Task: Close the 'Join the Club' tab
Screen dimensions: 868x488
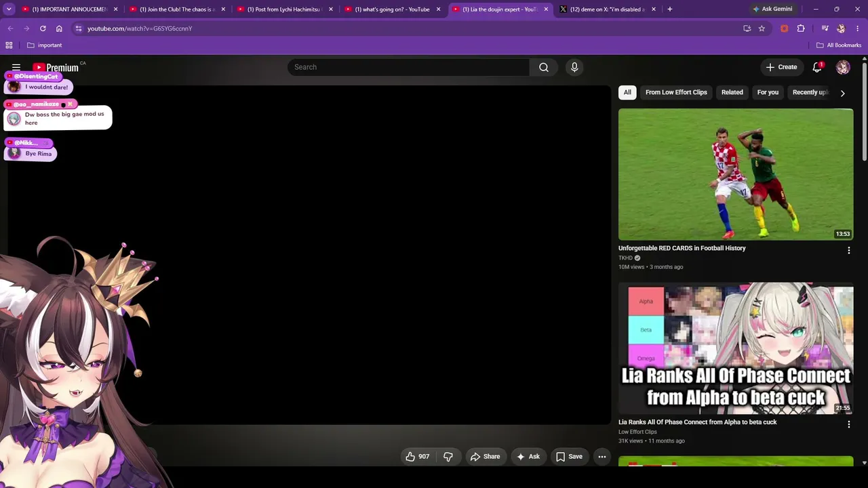Action: [223, 9]
